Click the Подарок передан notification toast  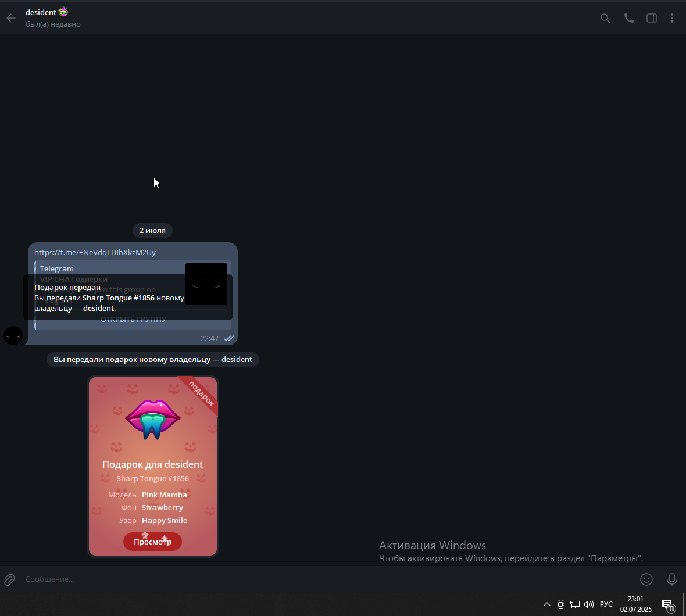[128, 298]
